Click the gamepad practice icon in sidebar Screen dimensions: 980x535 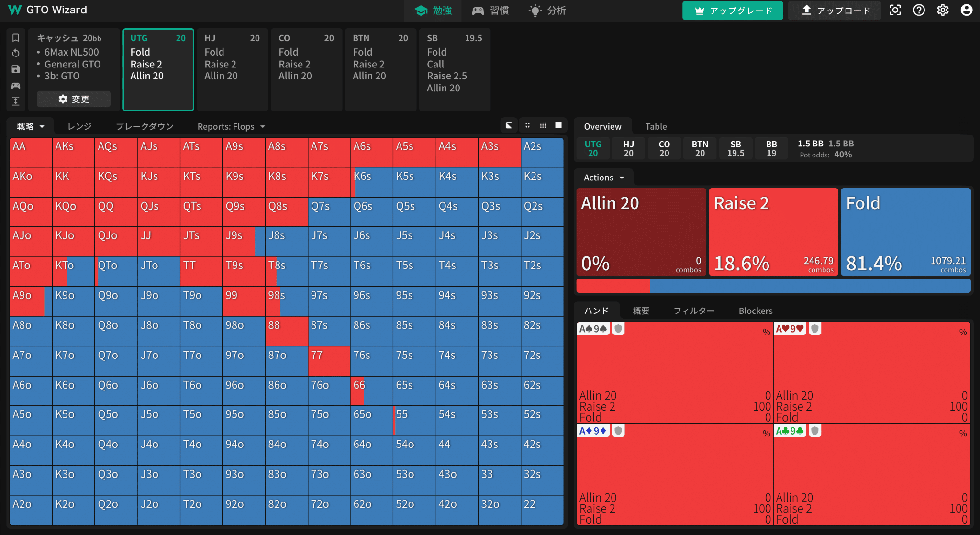click(16, 86)
